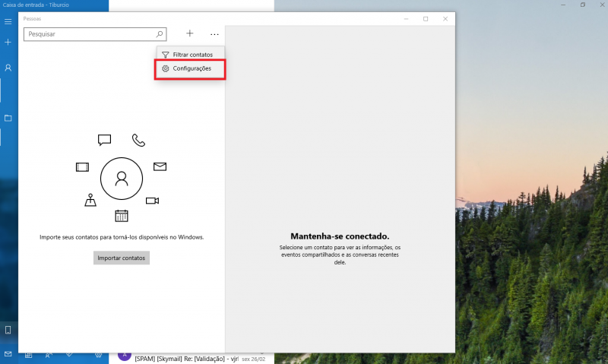Click the magnifier icon in the search box
The height and width of the screenshot is (364, 608).
[x=160, y=34]
